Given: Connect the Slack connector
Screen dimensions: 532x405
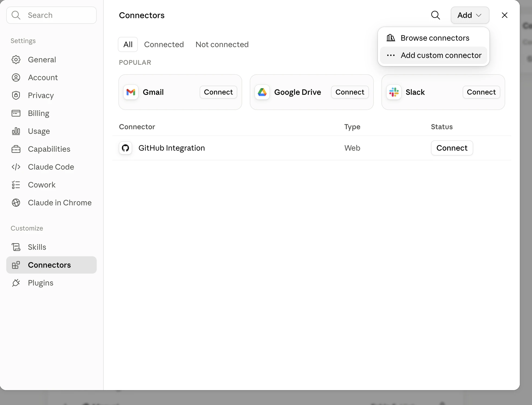Looking at the screenshot, I should click(481, 92).
